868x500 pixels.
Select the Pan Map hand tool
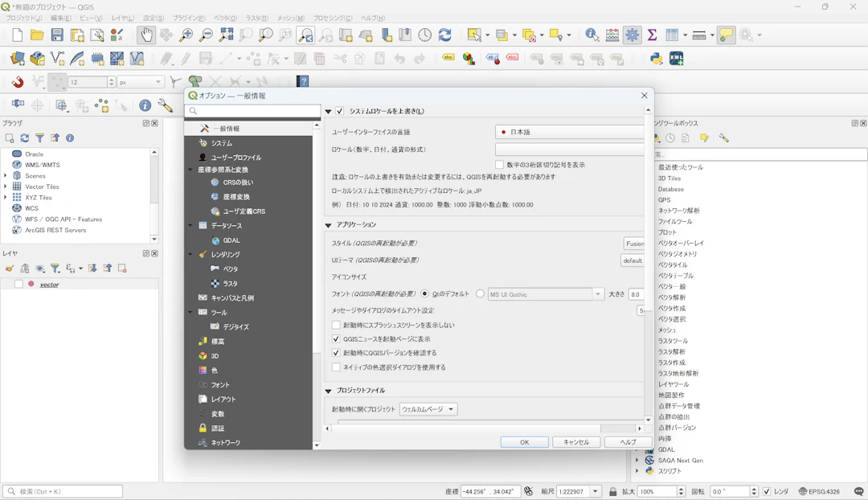click(x=145, y=35)
